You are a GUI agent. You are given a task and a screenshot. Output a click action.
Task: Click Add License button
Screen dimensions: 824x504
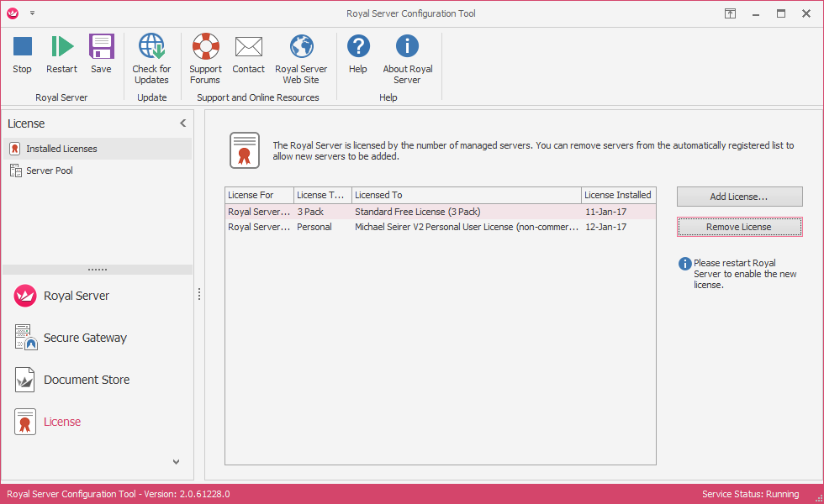tap(739, 197)
